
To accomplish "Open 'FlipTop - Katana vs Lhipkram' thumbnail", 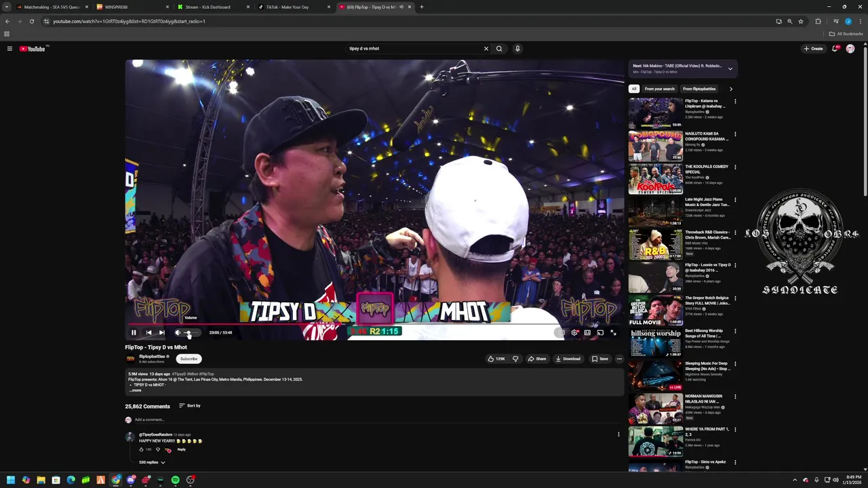I will coord(656,114).
